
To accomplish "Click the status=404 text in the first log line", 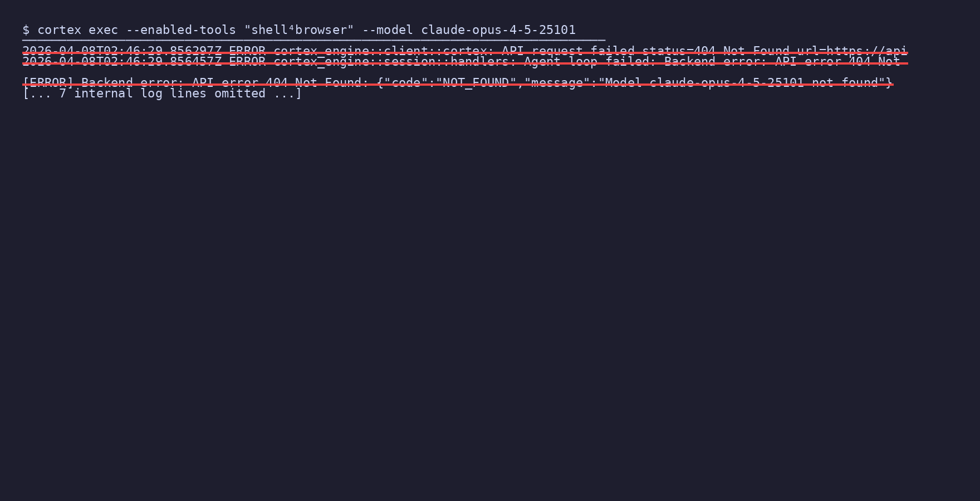I will 678,51.
